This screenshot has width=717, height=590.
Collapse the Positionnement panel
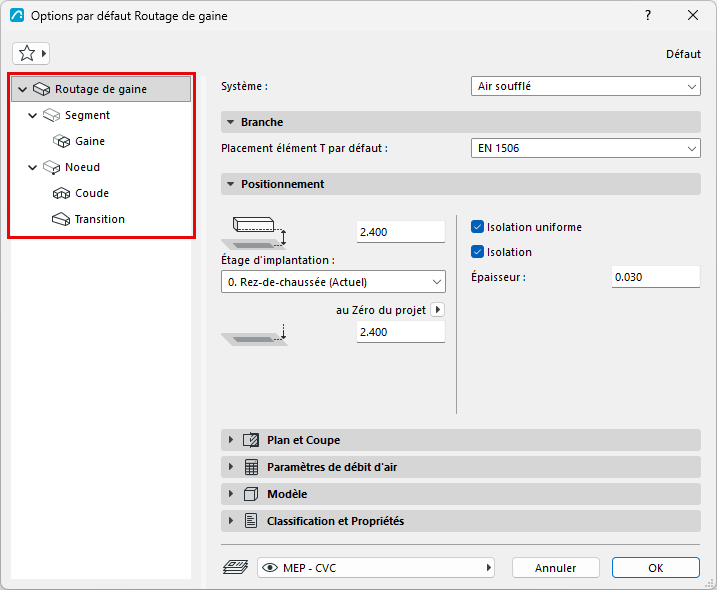point(231,184)
